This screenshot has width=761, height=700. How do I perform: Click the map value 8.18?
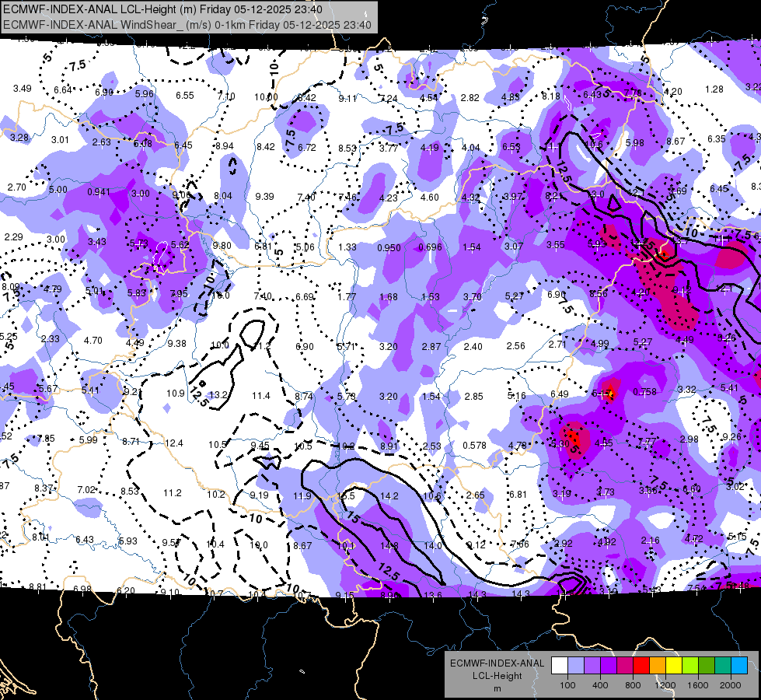point(551,96)
